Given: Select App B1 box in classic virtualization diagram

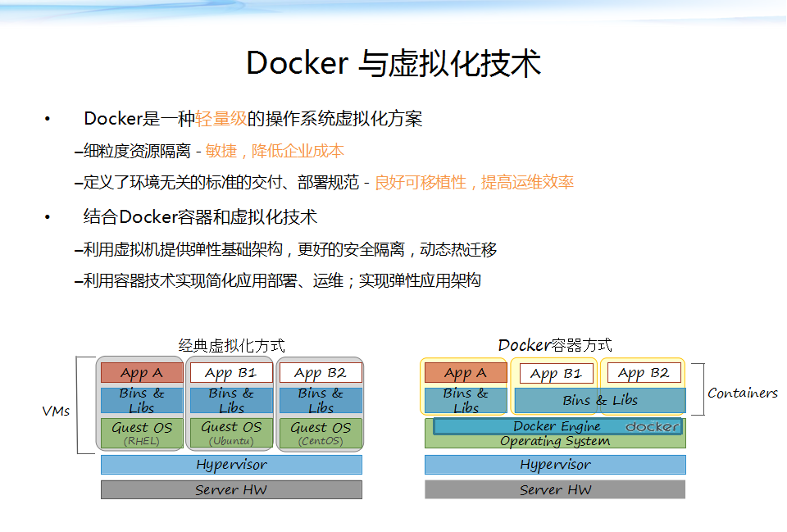Looking at the screenshot, I should [231, 373].
